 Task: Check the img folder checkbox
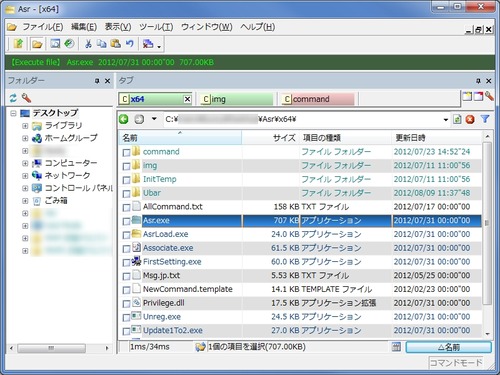pos(126,166)
